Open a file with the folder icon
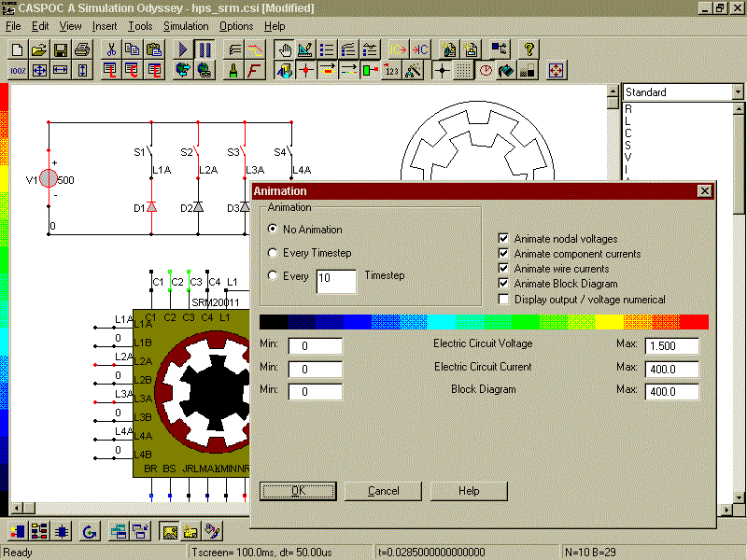 (x=39, y=49)
